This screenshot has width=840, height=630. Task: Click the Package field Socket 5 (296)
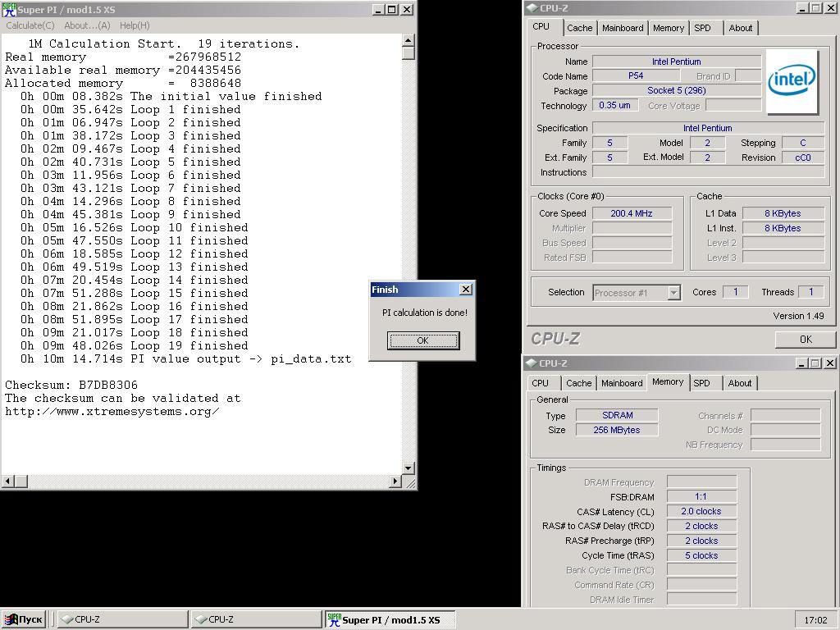click(677, 90)
